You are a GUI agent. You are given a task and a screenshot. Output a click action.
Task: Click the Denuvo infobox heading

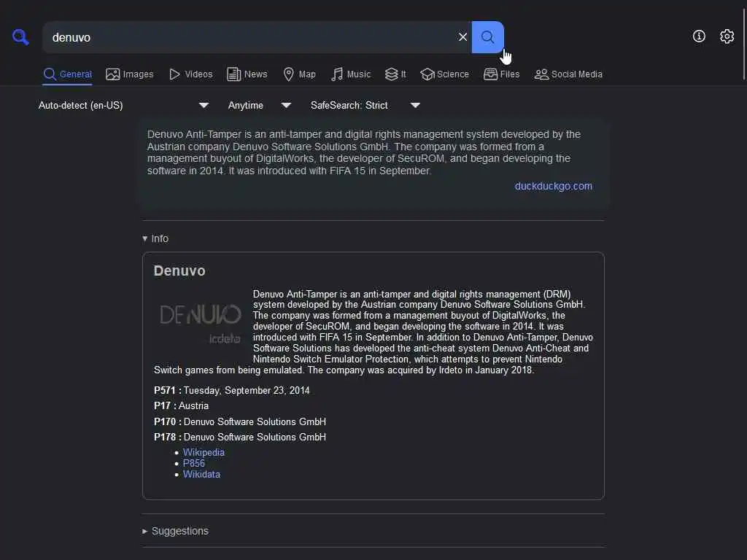[x=179, y=271]
